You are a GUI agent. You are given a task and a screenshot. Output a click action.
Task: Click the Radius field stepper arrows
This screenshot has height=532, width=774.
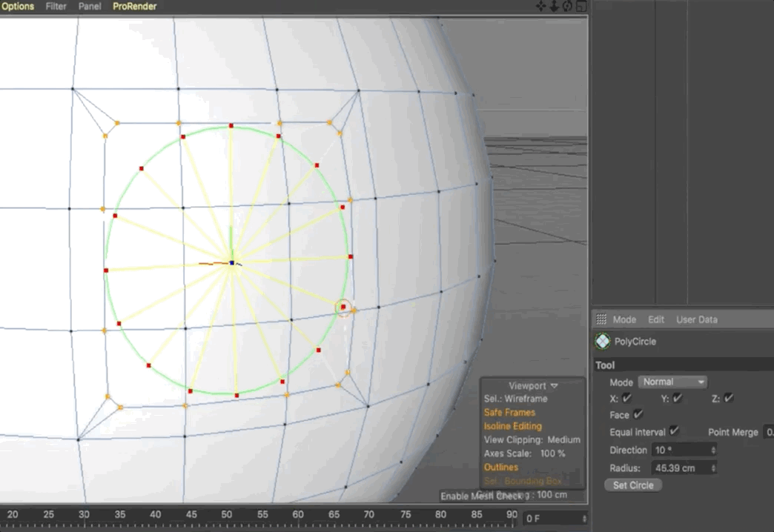713,468
